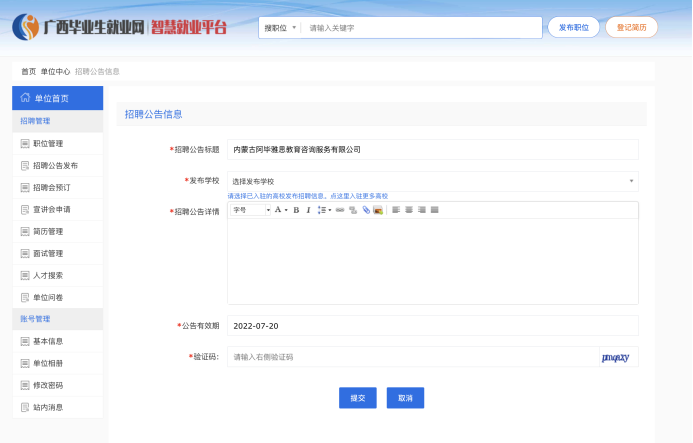The height and width of the screenshot is (443, 693).
Task: Open the 字号 font size dropdown
Action: point(250,210)
